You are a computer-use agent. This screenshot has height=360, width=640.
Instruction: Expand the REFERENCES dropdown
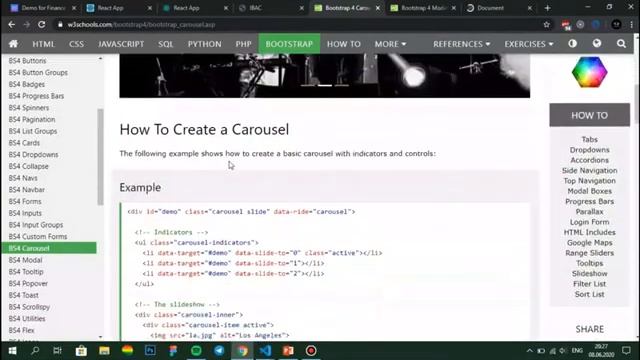click(x=462, y=44)
